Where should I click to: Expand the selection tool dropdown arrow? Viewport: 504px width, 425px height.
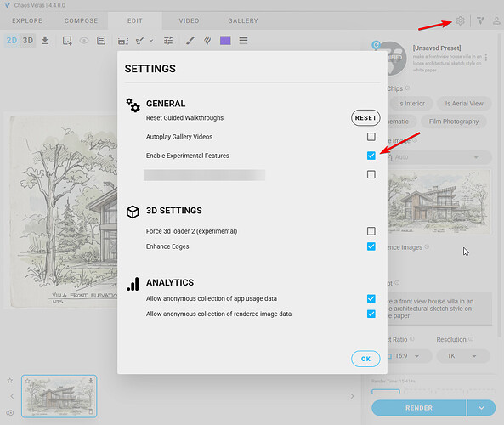pyautogui.click(x=151, y=41)
